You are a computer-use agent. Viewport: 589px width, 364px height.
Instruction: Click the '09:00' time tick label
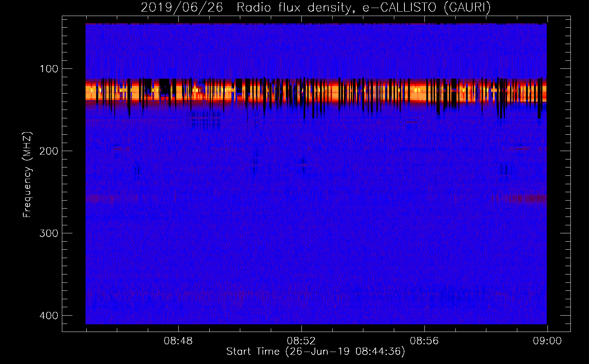click(x=547, y=341)
